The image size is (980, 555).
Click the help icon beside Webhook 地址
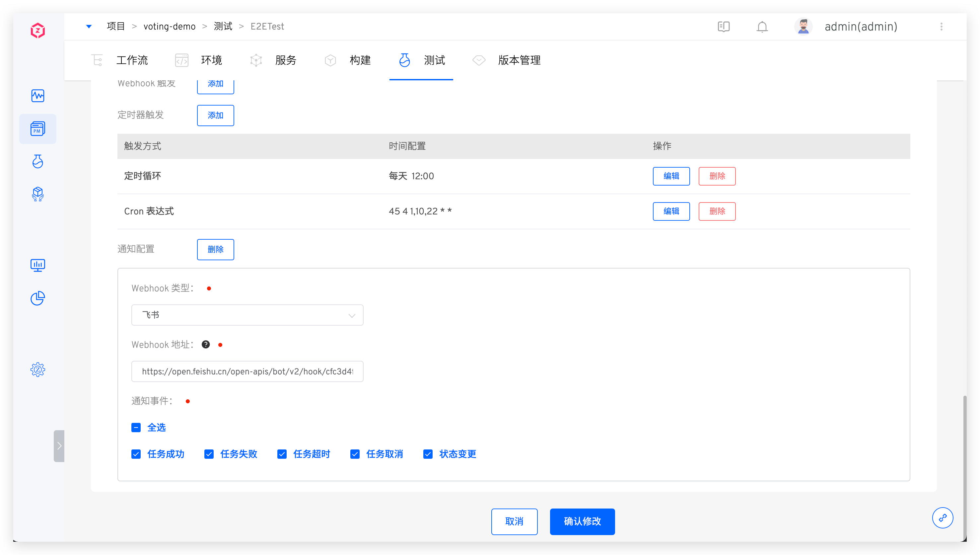206,345
